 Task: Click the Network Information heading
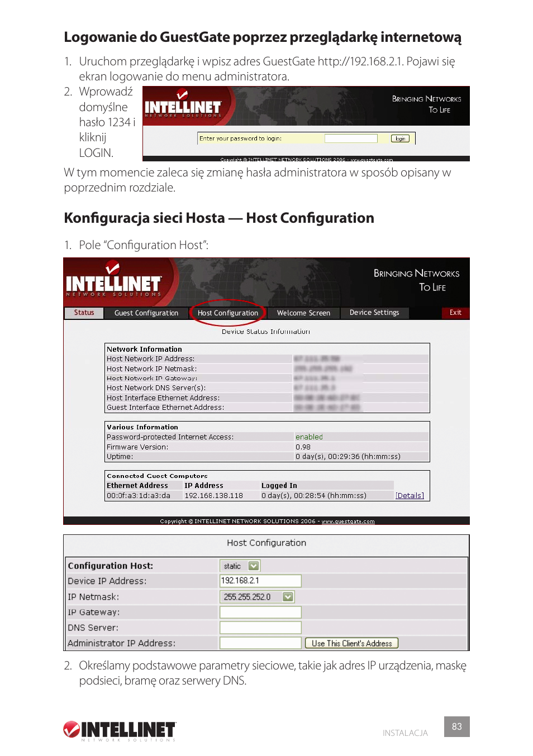(x=144, y=350)
